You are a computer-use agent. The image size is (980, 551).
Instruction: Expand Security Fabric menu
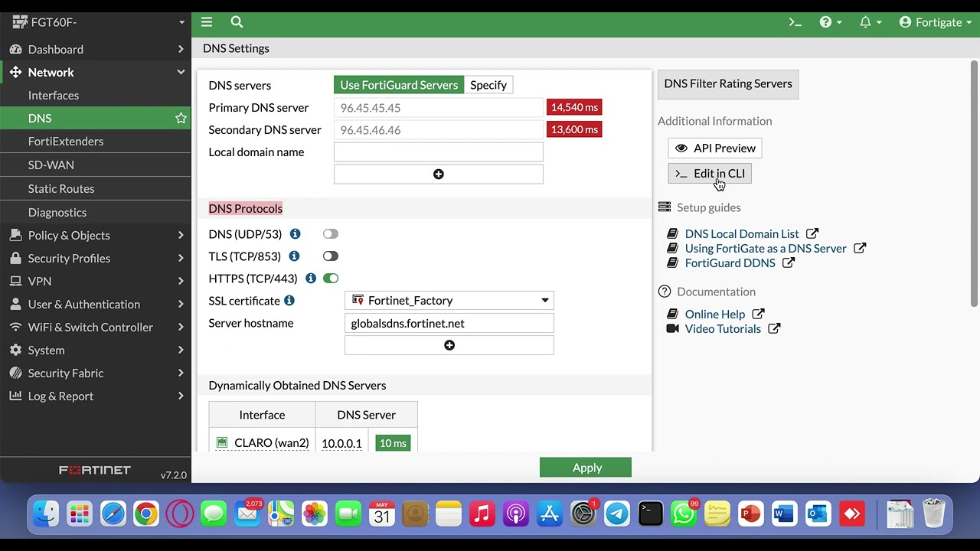point(96,373)
